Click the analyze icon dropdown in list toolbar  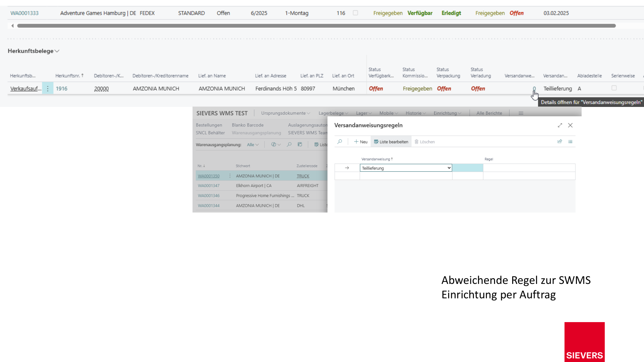pyautogui.click(x=276, y=144)
